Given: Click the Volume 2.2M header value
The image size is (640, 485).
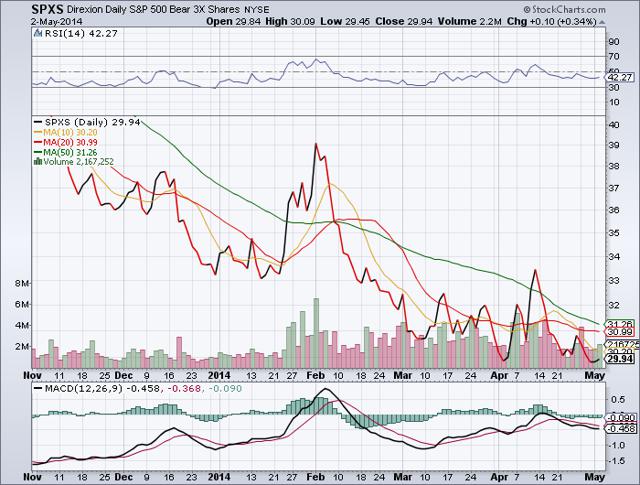Looking at the screenshot, I should click(469, 22).
